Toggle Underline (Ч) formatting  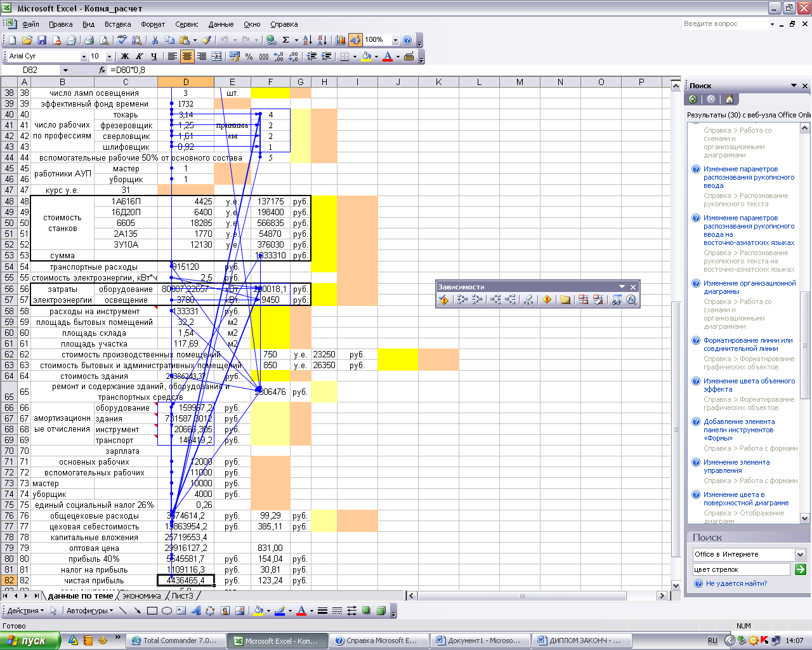click(x=154, y=56)
